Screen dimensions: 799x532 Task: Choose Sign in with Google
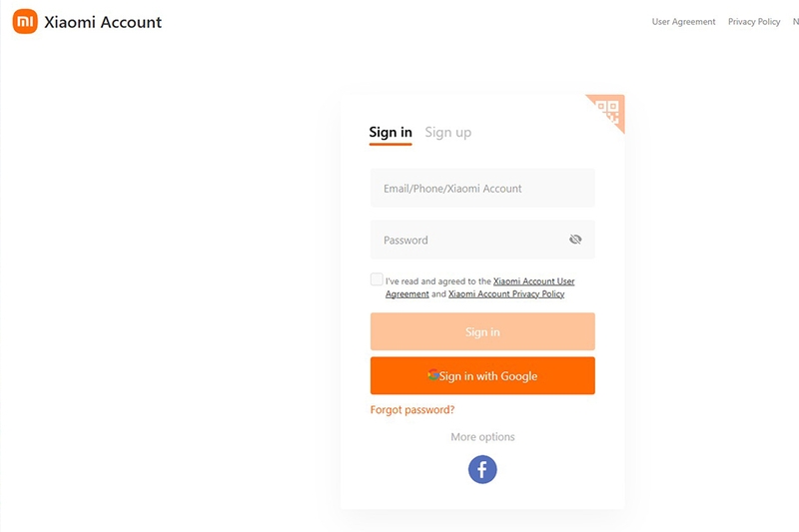(482, 375)
